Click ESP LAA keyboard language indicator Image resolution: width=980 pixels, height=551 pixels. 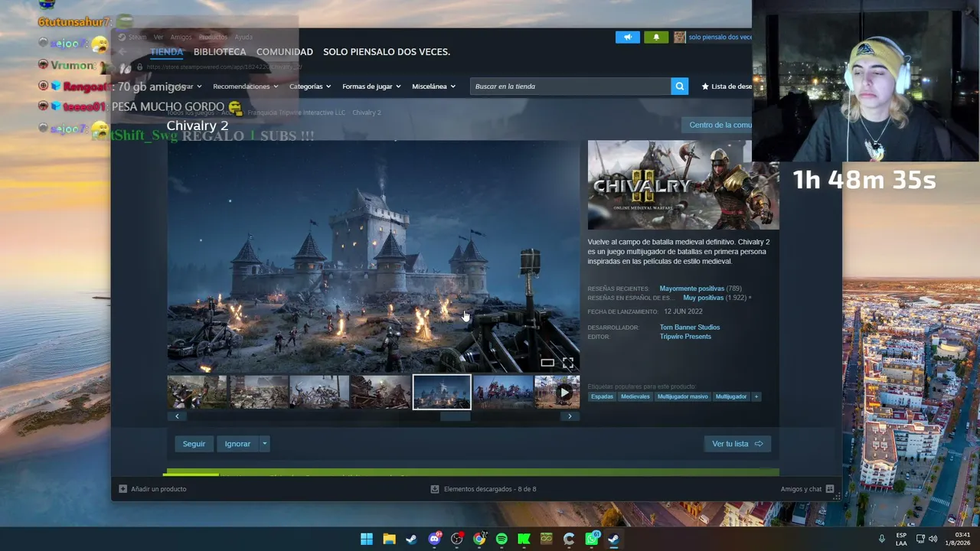[x=901, y=539]
